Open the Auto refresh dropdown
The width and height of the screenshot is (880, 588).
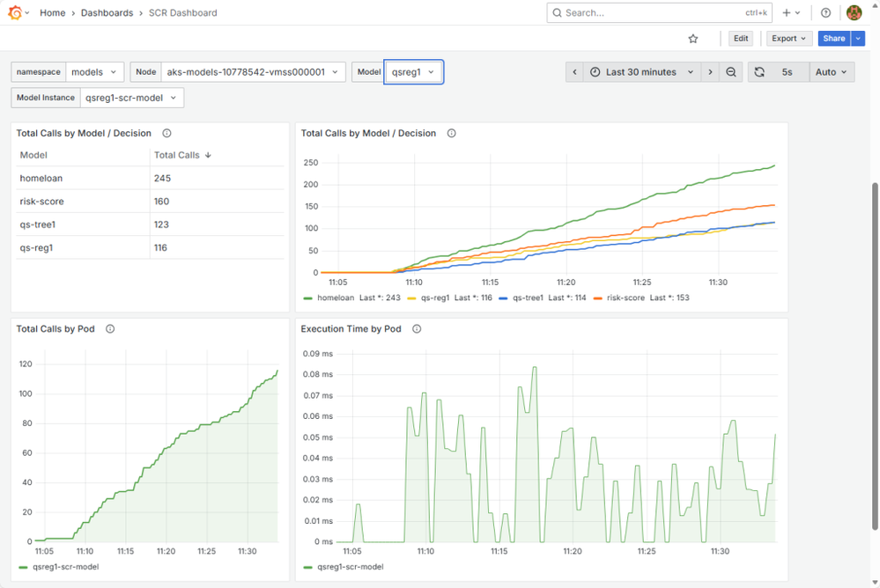click(832, 72)
